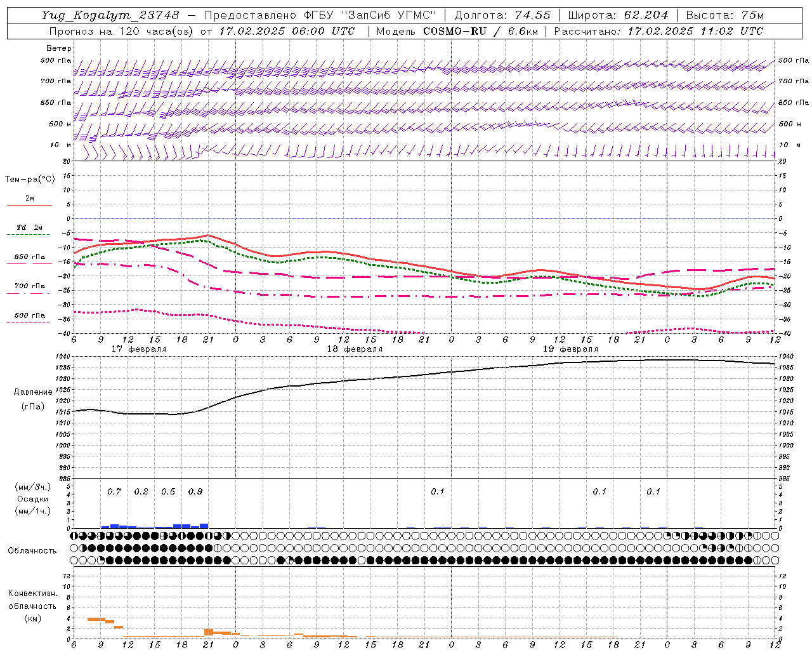This screenshot has height=650, width=812.
Task: Click the Модель COSMO-RU / 6.6км label
Action: click(x=457, y=31)
